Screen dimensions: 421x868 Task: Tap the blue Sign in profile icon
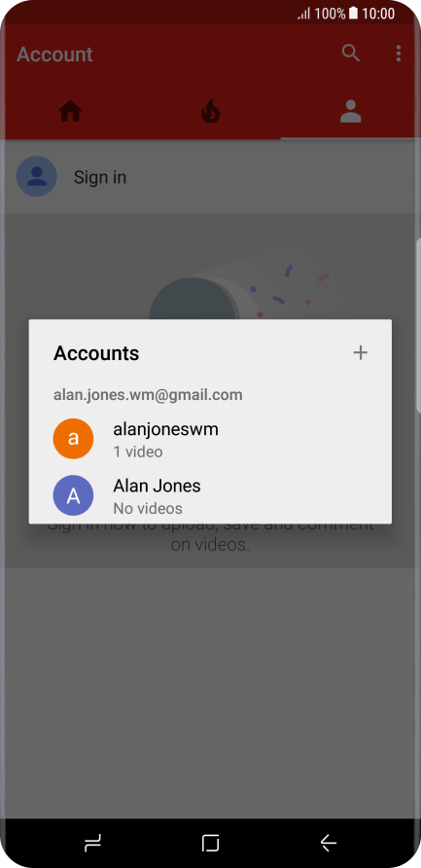37,176
